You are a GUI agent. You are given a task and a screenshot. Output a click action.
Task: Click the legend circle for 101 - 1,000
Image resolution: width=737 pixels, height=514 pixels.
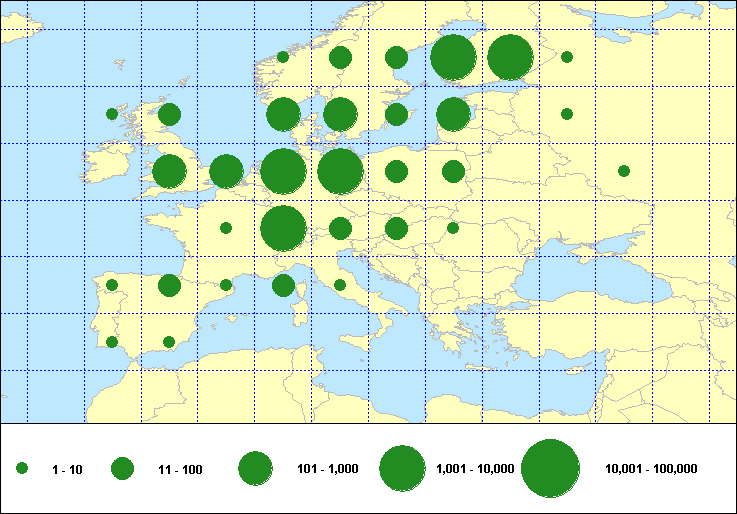[x=256, y=468]
